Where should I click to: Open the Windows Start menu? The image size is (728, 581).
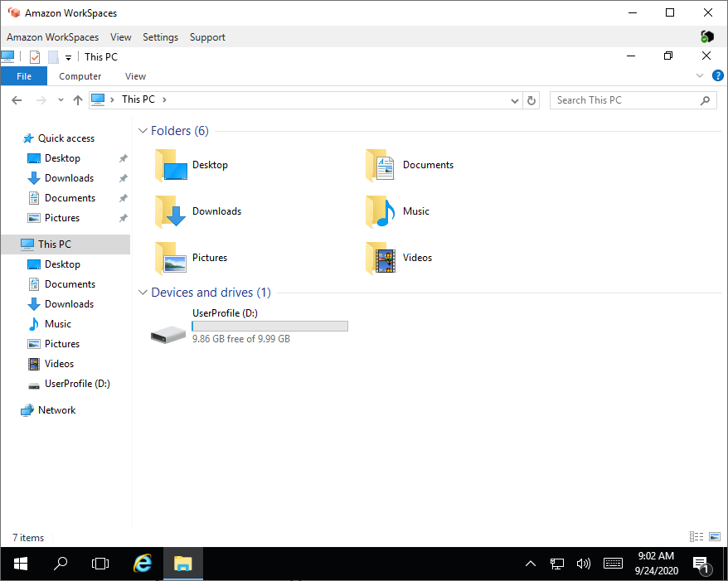[x=21, y=564]
